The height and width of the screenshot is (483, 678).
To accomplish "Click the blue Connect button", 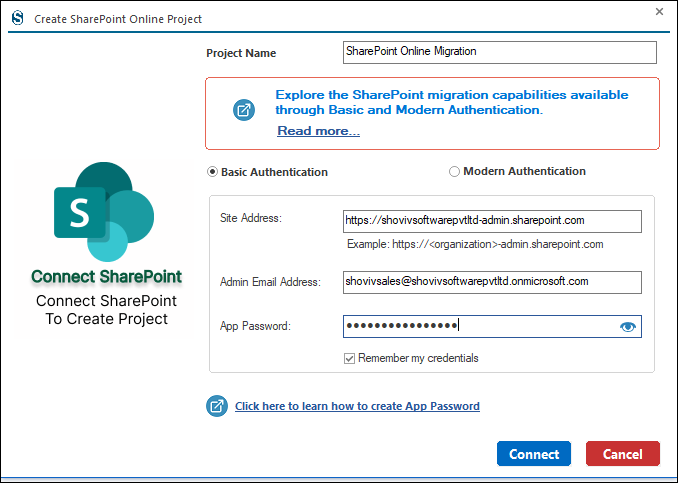I will click(x=534, y=454).
